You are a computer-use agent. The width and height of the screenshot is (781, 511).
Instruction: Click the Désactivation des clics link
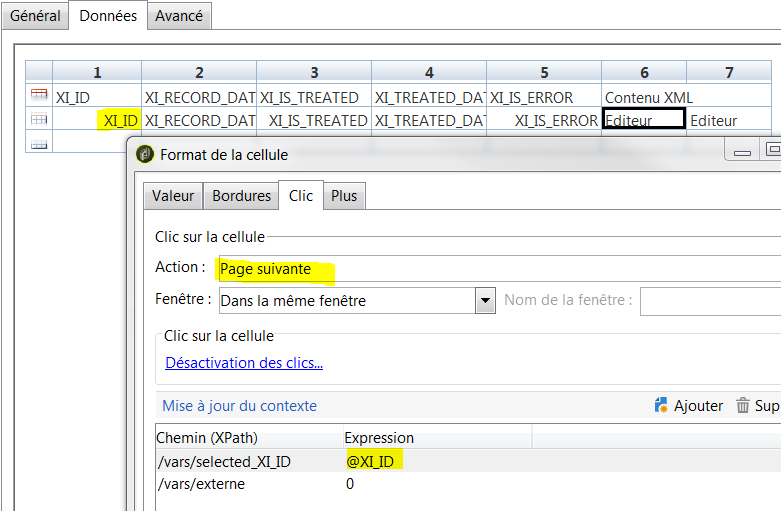[244, 363]
